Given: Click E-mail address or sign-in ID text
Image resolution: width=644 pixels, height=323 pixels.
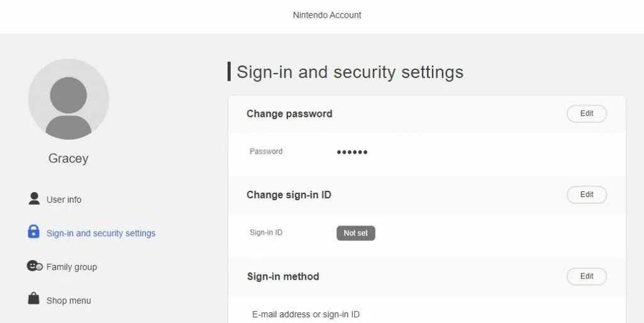Looking at the screenshot, I should tap(306, 314).
